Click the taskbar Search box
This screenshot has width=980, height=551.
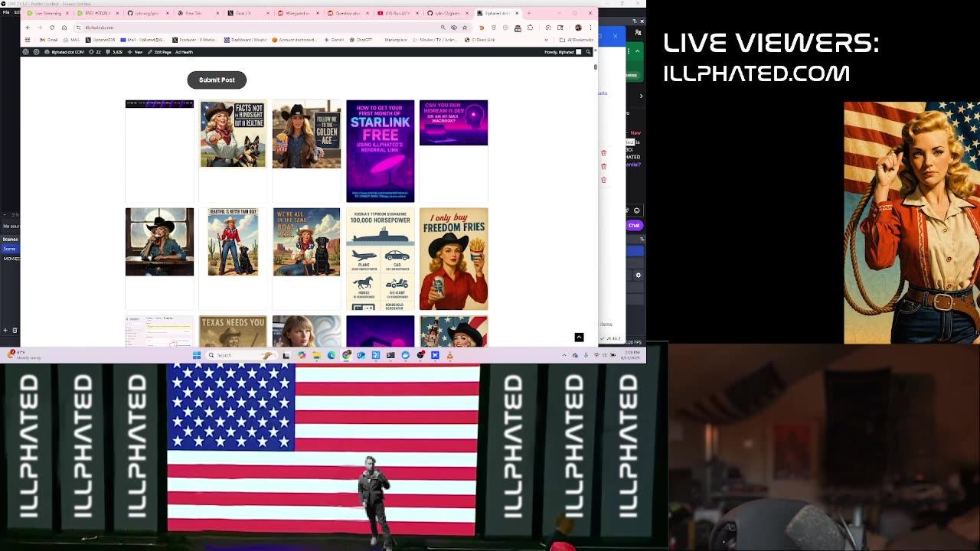pyautogui.click(x=242, y=355)
